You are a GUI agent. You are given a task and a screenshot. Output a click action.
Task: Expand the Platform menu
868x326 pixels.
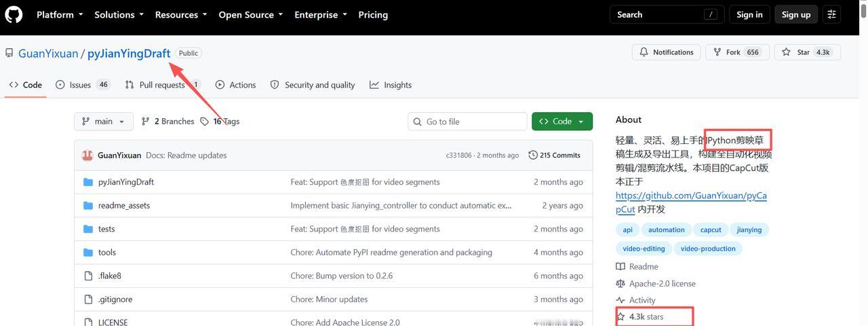click(x=60, y=14)
